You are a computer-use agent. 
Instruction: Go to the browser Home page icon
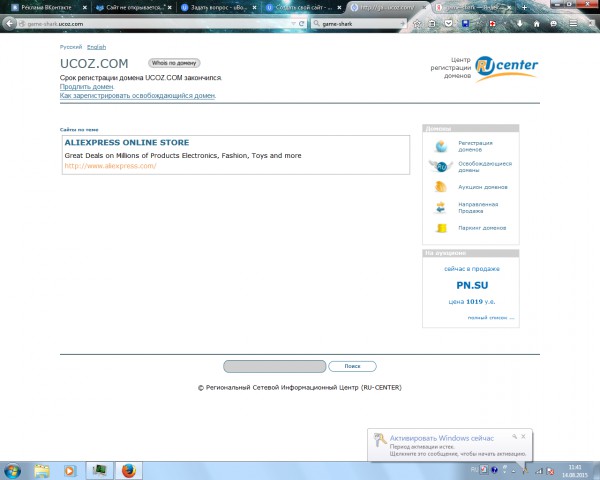536,24
